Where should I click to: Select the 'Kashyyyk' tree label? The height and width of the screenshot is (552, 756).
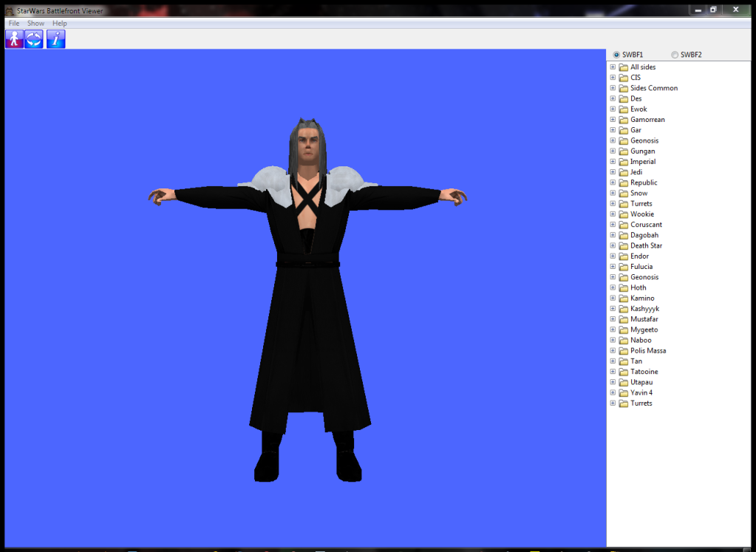645,309
